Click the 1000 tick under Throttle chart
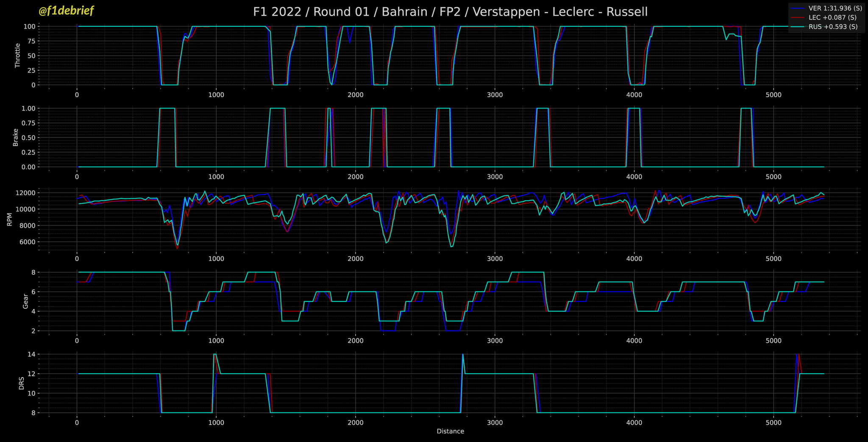Viewport: 868px width, 442px height. (216, 95)
